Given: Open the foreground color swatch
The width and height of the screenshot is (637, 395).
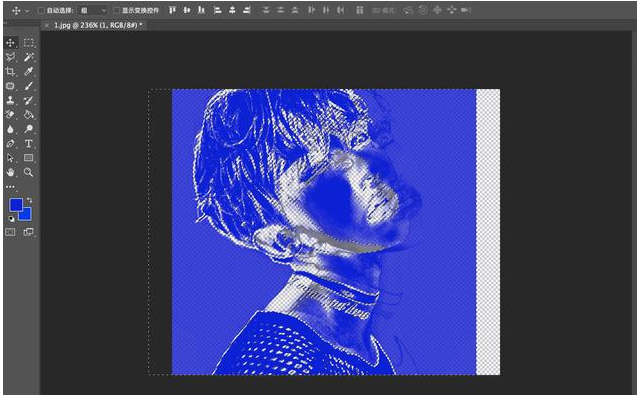Looking at the screenshot, I should [15, 204].
